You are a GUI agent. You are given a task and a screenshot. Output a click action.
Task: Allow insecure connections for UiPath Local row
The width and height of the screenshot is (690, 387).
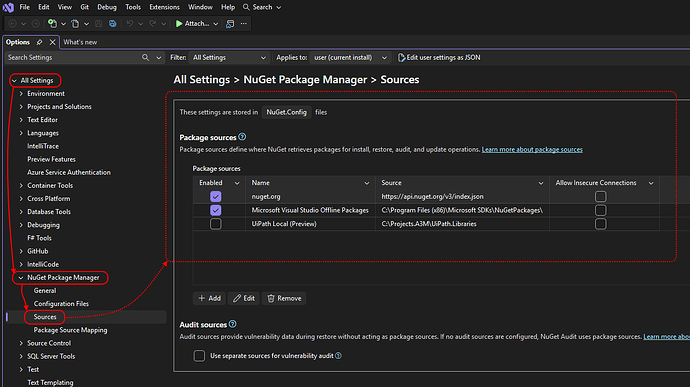[601, 224]
